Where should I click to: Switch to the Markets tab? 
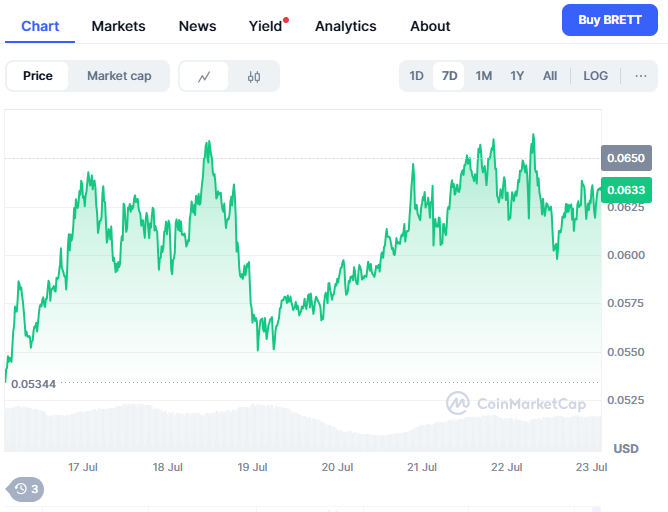(x=118, y=26)
